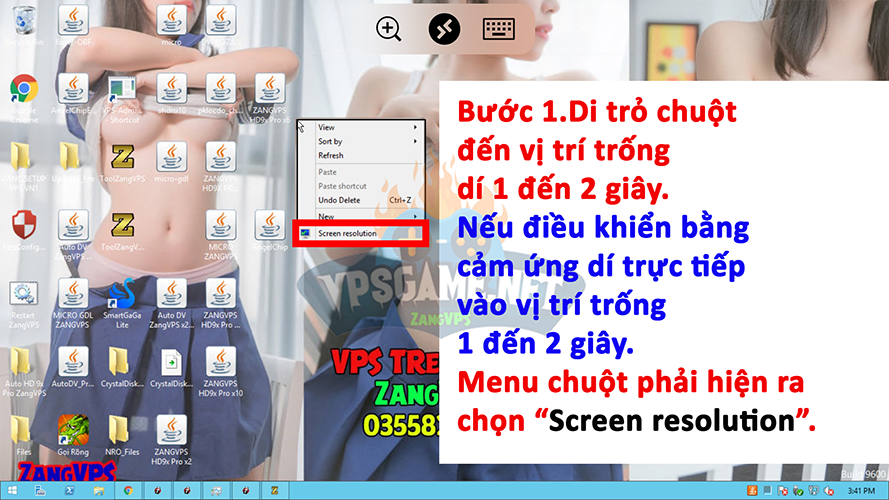This screenshot has height=500, width=889.
Task: Click the Windows Start button
Action: [x=11, y=491]
